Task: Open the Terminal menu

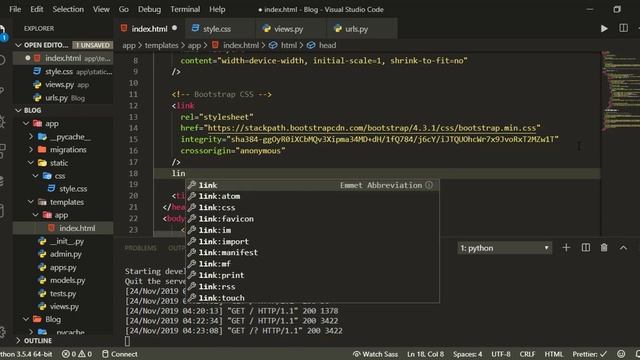Action: (x=185, y=9)
